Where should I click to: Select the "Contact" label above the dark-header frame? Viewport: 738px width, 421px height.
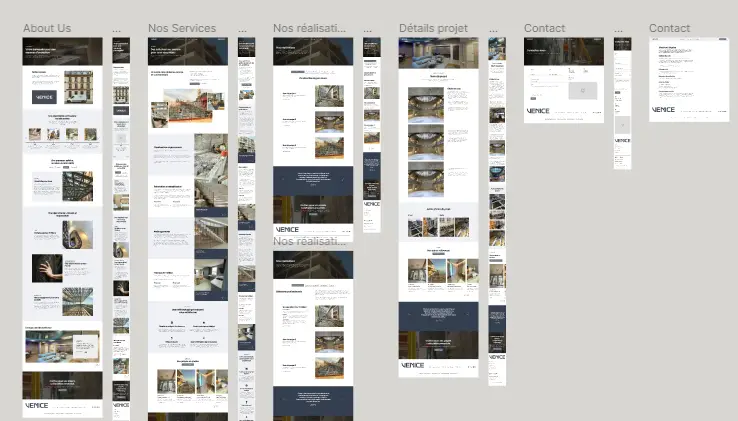coord(545,28)
